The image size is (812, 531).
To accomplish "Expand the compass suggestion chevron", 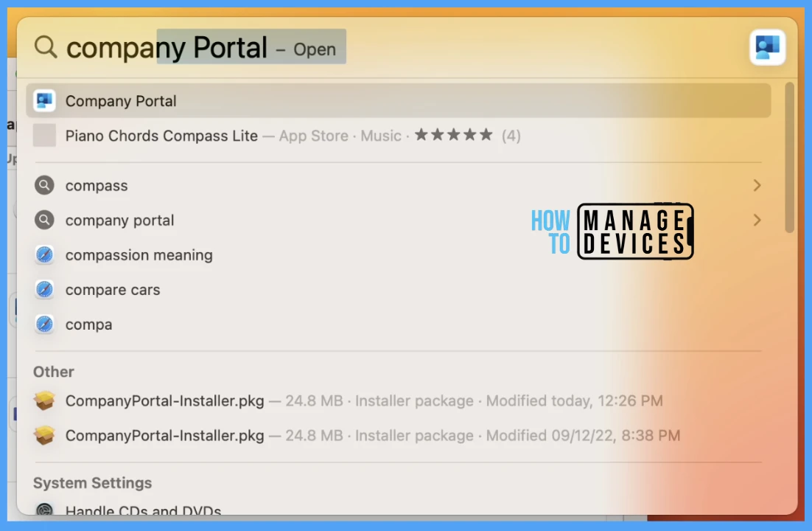I will tap(757, 185).
